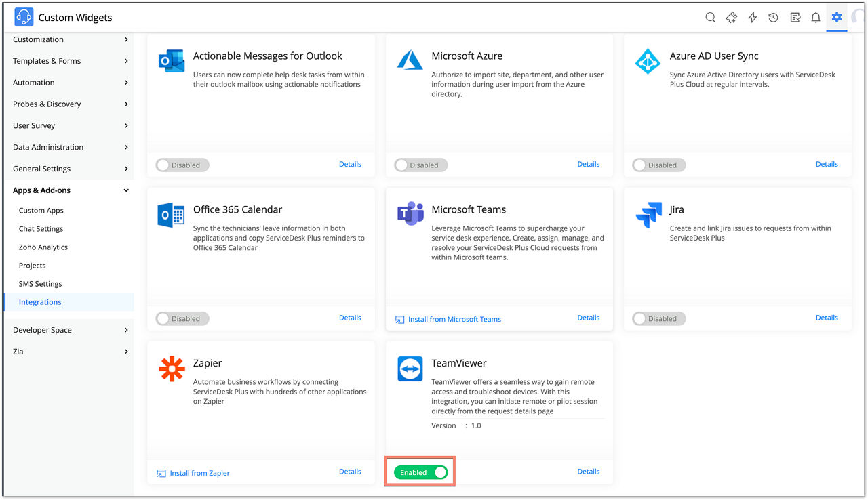Open Details for Microsoft Azure
Viewport: 868px width, 500px height.
click(x=589, y=164)
